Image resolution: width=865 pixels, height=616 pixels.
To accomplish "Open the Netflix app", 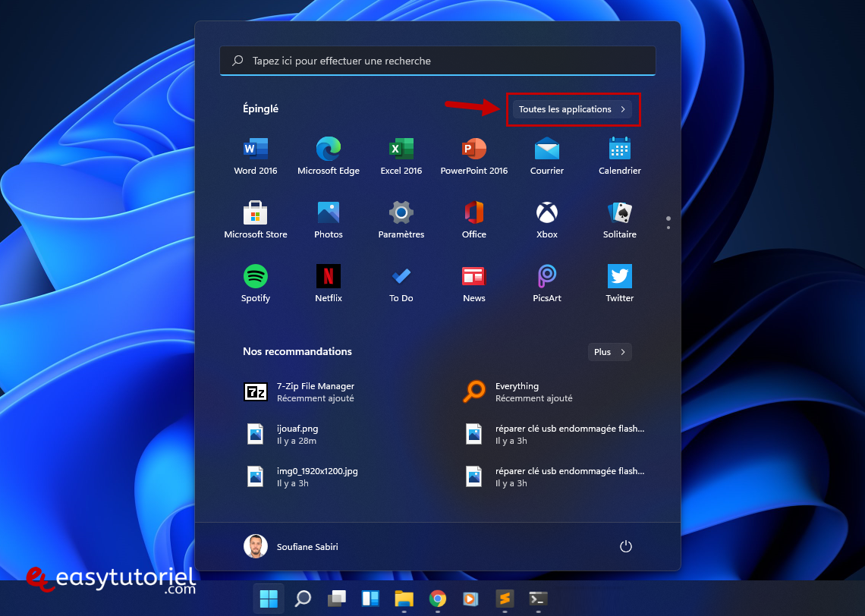I will [329, 284].
